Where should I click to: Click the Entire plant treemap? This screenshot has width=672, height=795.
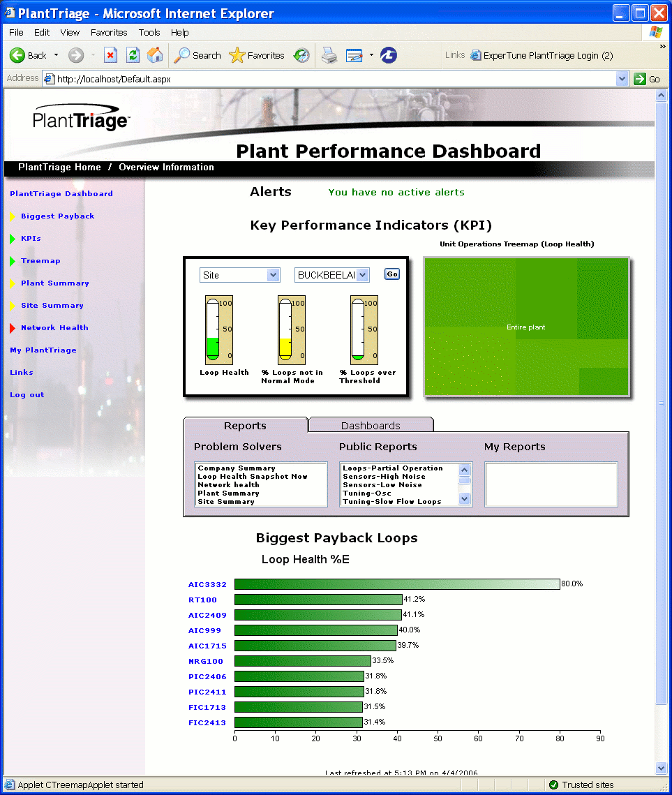(526, 327)
